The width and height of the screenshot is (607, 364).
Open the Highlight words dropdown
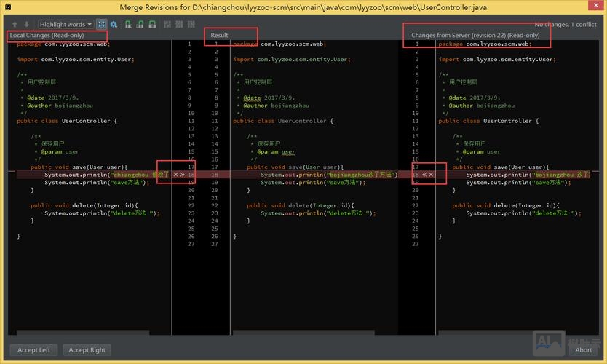(66, 25)
